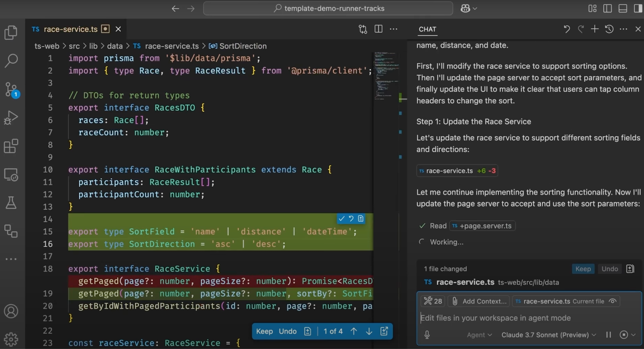Split the editor to the right
The width and height of the screenshot is (644, 349).
pyautogui.click(x=378, y=29)
